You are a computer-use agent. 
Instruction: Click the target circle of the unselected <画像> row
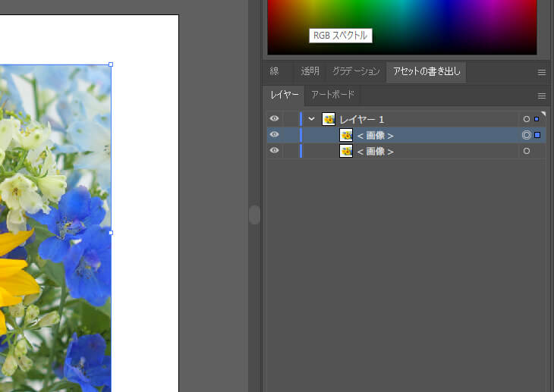[x=527, y=151]
